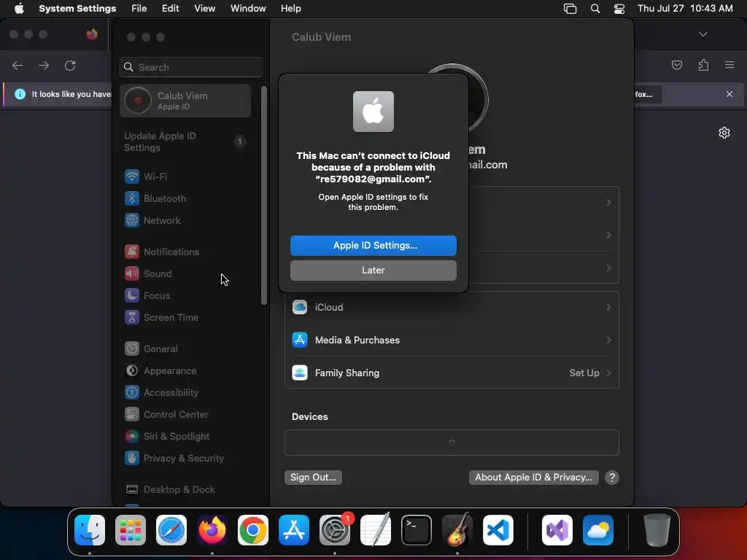Viewport: 747px width, 560px height.
Task: Open Spotlight search in menu bar
Action: tap(595, 9)
